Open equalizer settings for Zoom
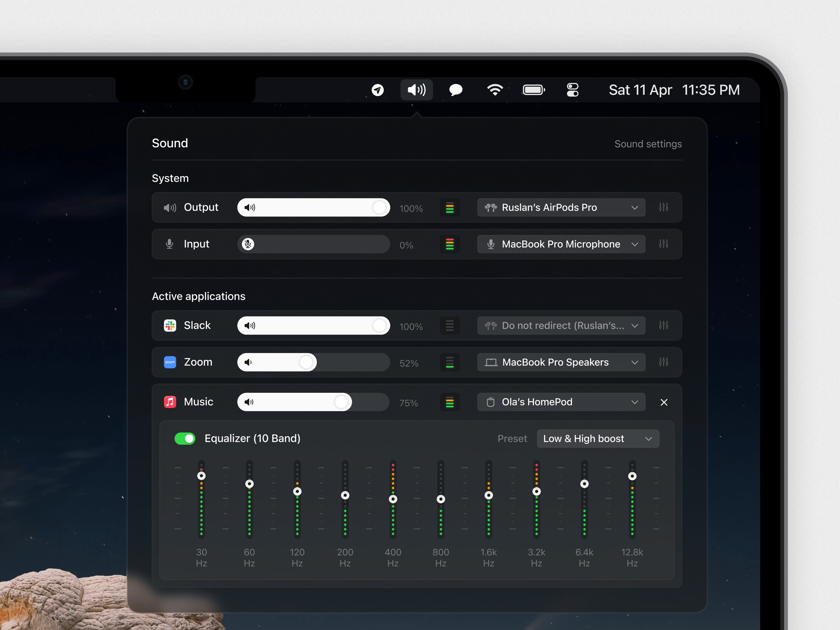 tap(663, 362)
